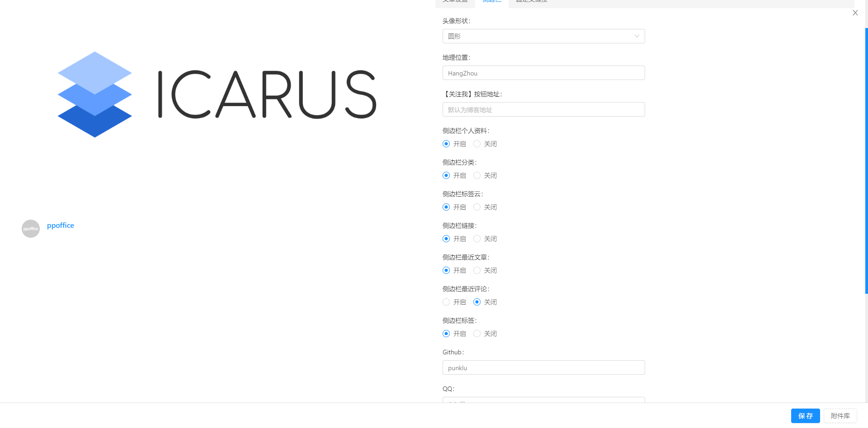Switch to the 文章设置 tab
This screenshot has height=428, width=868.
[x=455, y=1]
